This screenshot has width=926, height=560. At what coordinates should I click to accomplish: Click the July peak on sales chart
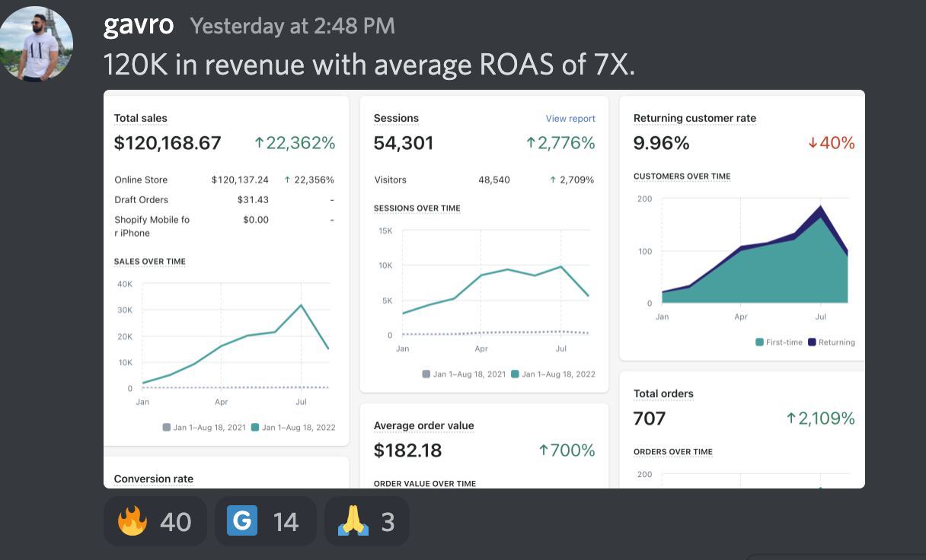302,305
